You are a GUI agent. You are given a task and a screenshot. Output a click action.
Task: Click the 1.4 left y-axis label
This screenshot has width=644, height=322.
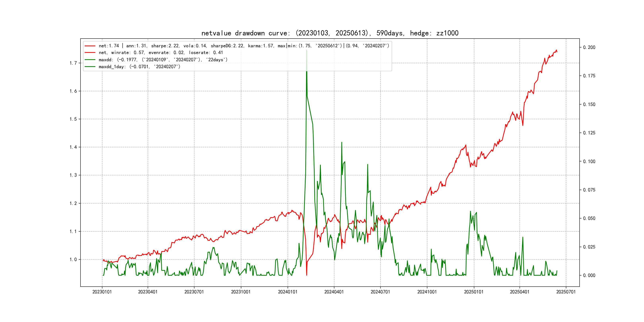pyautogui.click(x=73, y=147)
